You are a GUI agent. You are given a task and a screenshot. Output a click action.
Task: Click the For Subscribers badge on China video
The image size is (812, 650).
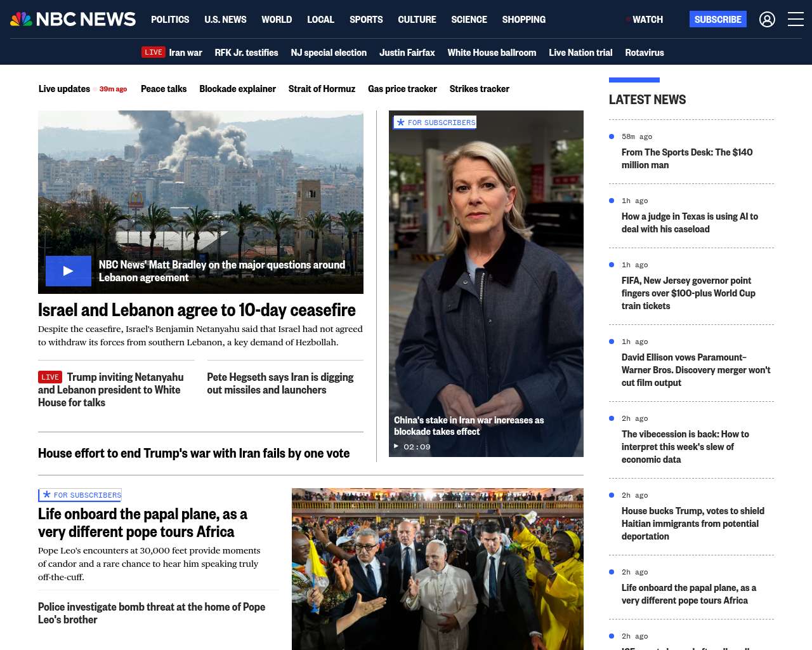coord(435,123)
